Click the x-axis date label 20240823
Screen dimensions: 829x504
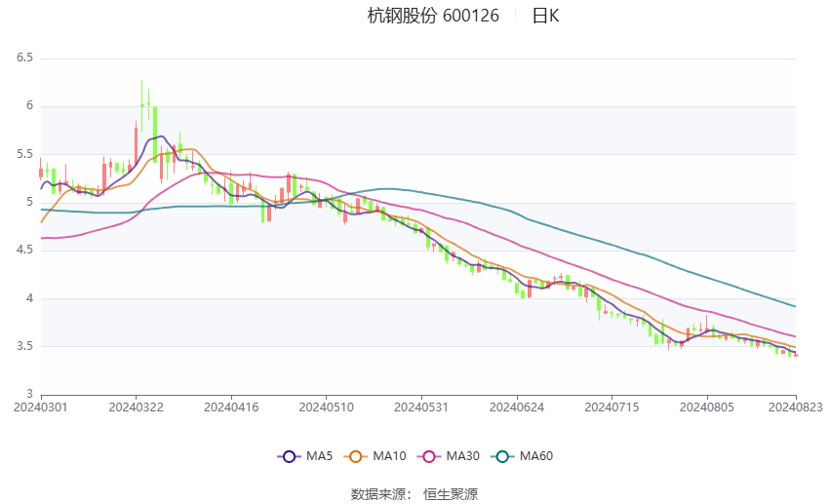tap(795, 407)
